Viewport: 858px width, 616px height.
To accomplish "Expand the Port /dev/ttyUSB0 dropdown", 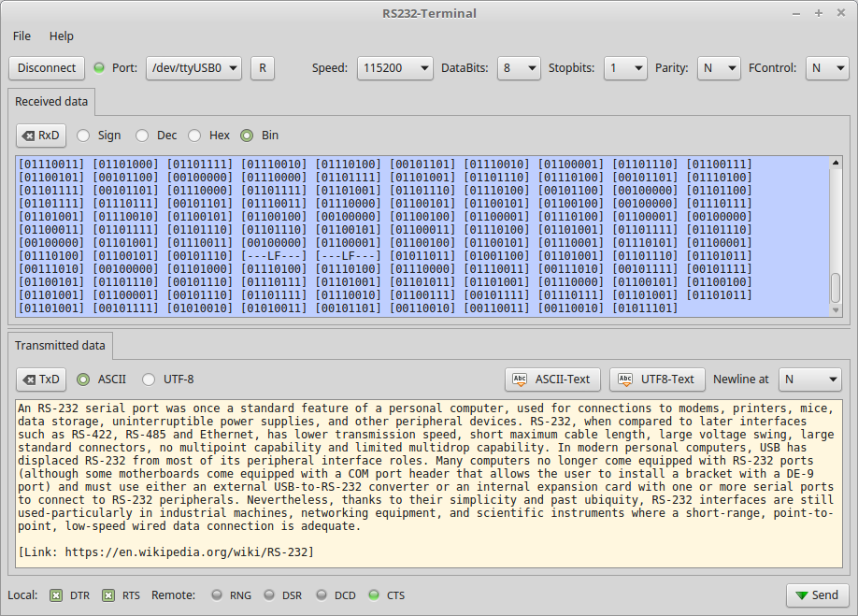I will click(x=193, y=68).
